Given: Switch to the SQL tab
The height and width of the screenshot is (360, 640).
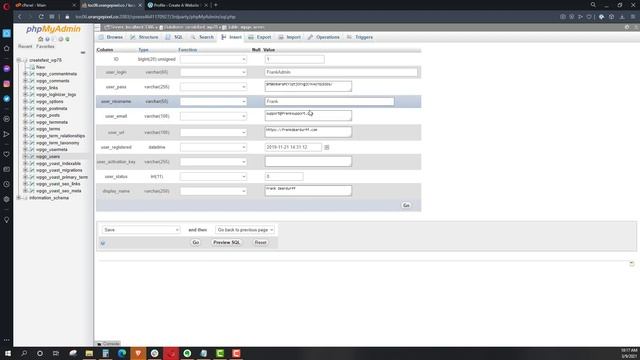Looking at the screenshot, I should 174,37.
